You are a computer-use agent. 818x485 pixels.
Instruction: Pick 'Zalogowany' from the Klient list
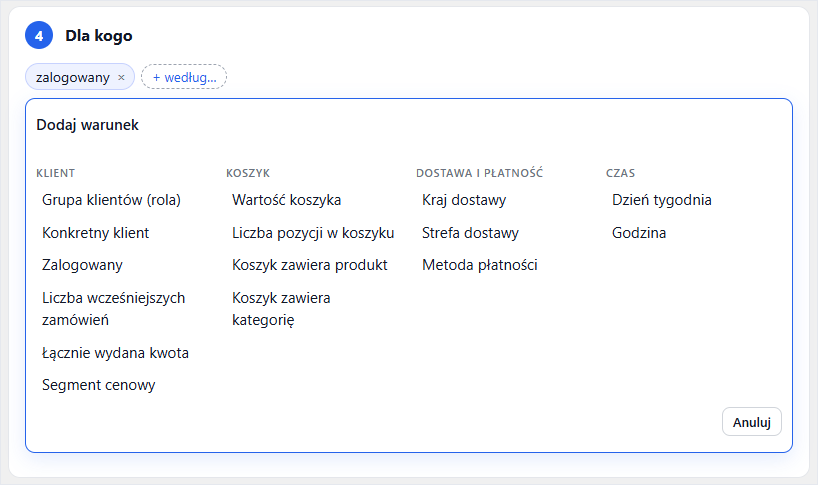[82, 265]
